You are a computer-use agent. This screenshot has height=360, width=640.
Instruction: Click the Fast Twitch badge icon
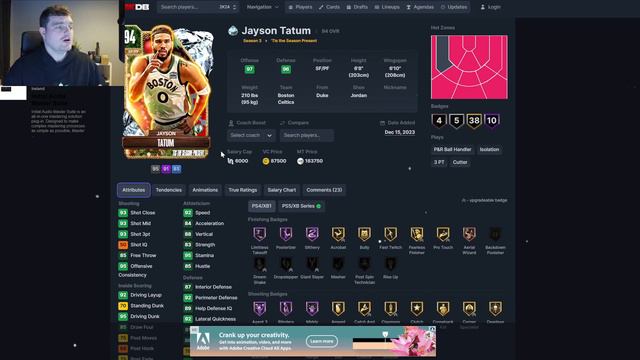click(390, 234)
